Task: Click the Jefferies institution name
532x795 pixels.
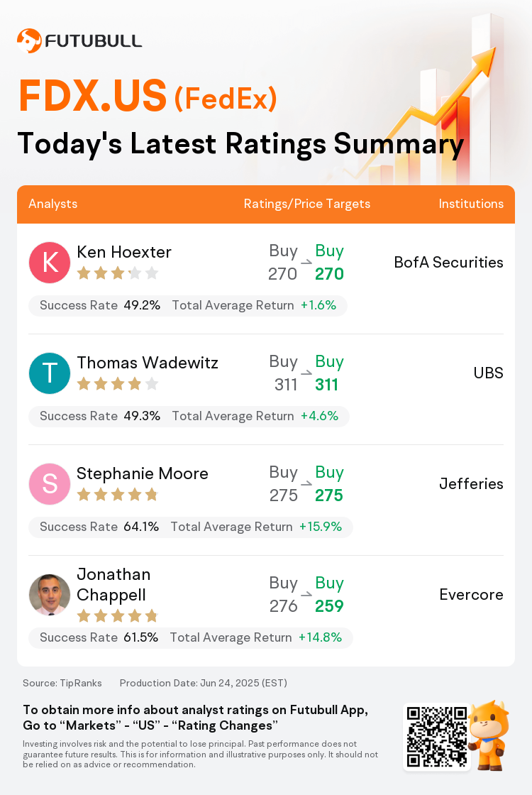Action: 471,483
